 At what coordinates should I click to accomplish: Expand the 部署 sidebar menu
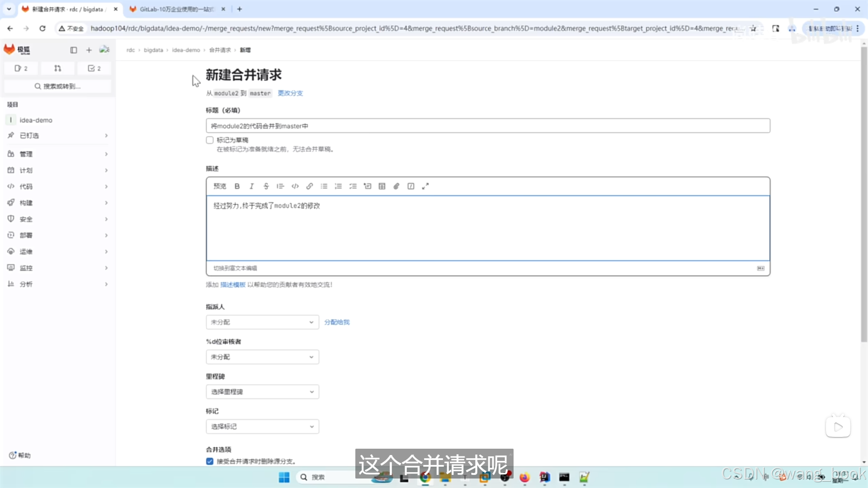(x=58, y=235)
